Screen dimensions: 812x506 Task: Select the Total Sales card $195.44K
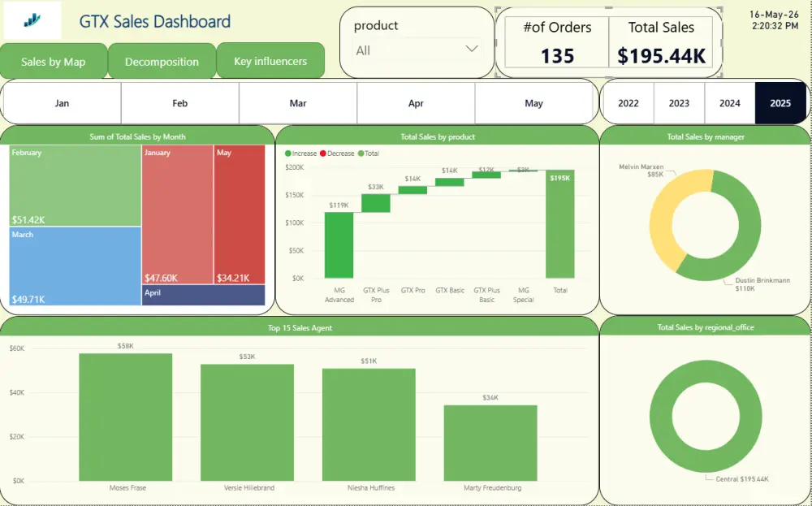[x=661, y=42]
